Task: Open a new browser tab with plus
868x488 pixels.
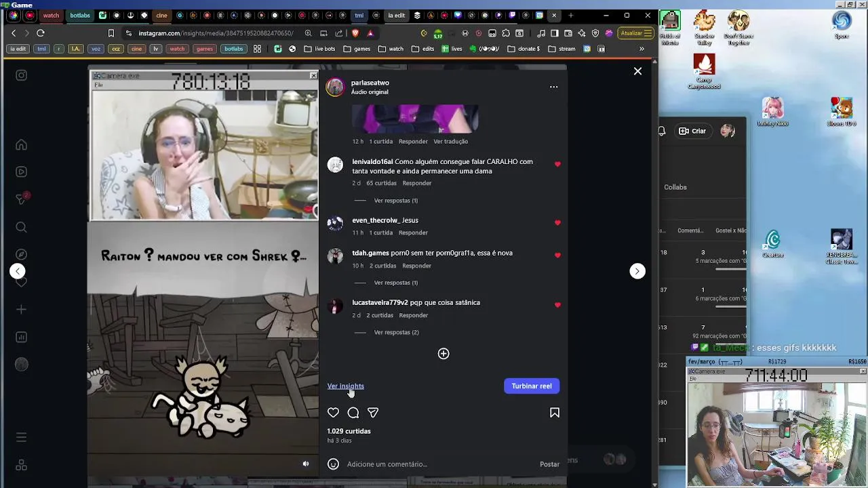Action: pos(570,15)
